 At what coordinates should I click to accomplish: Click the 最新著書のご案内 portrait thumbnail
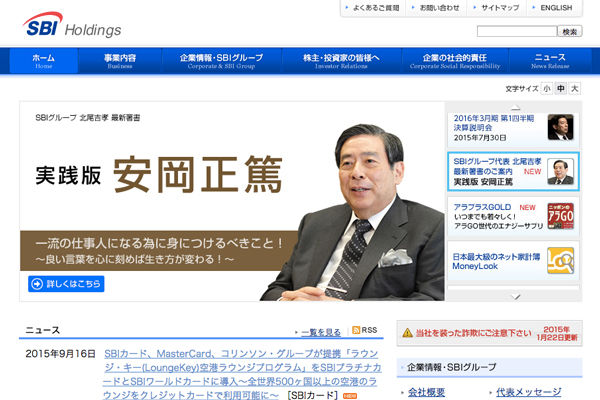[560, 171]
